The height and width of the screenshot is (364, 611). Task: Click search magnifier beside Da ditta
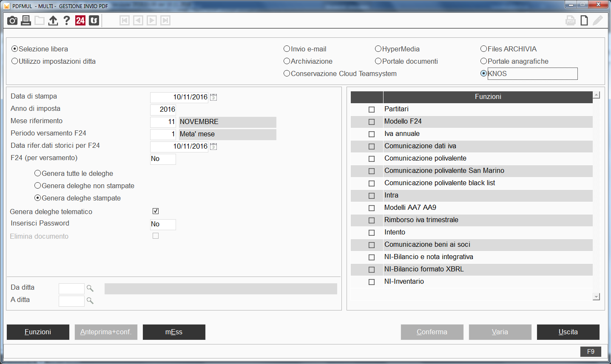pos(90,288)
